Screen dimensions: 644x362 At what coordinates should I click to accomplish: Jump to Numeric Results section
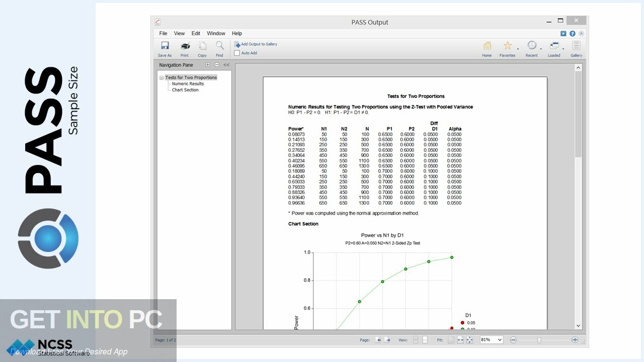(x=188, y=84)
